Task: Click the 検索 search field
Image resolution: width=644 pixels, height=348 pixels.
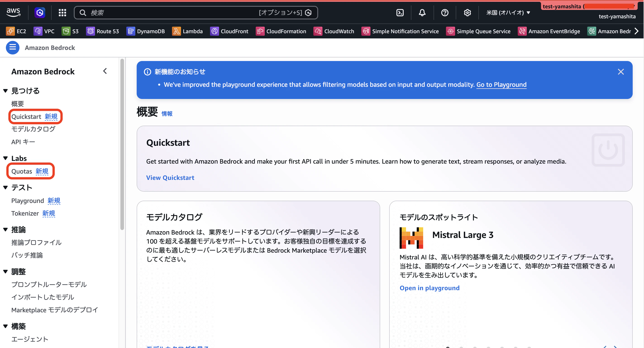Action: 196,12
